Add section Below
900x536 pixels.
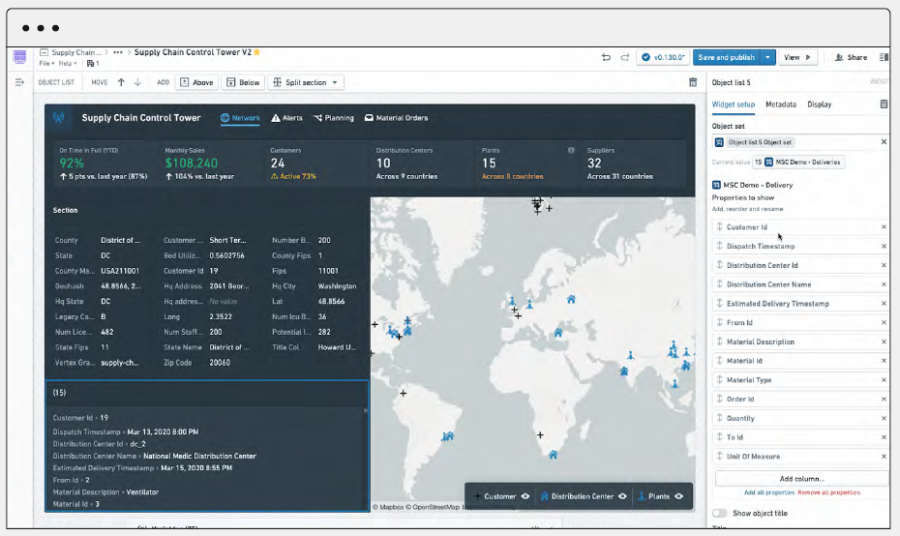(243, 83)
